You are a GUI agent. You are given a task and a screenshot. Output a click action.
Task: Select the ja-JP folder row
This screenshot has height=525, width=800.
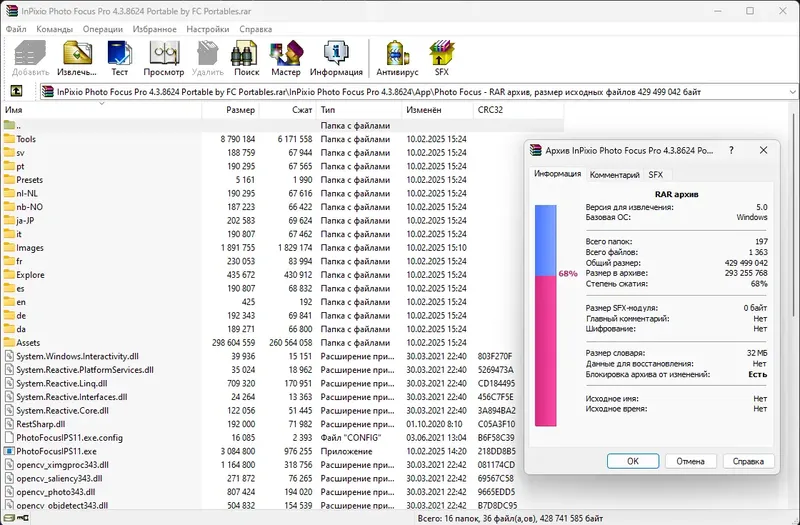283,220
